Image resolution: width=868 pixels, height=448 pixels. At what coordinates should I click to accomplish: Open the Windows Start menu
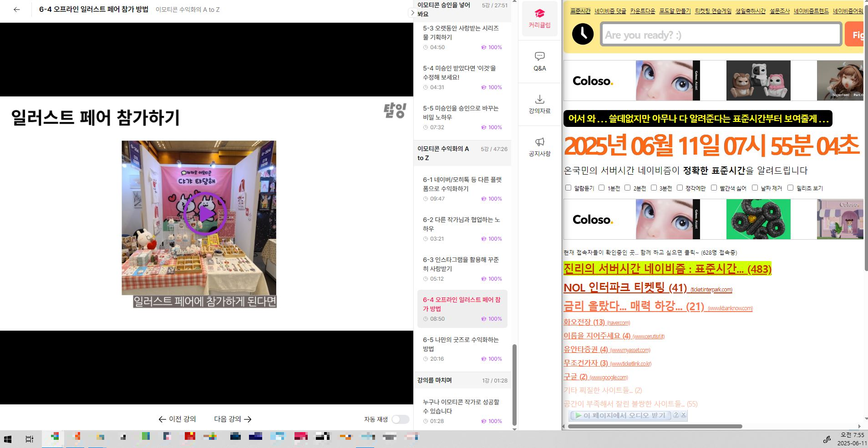[7, 439]
